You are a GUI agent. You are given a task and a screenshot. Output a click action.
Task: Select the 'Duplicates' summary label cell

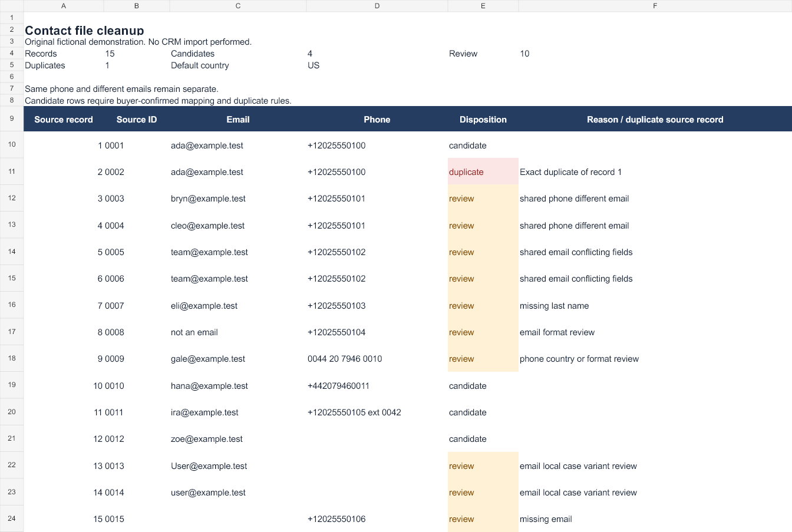pyautogui.click(x=64, y=65)
